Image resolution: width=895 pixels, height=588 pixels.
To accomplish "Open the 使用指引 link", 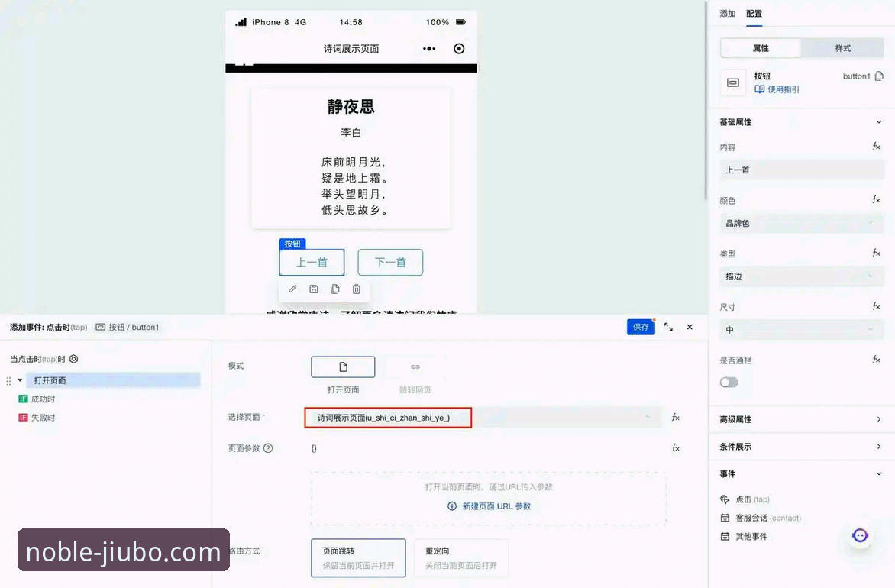I will (x=777, y=89).
